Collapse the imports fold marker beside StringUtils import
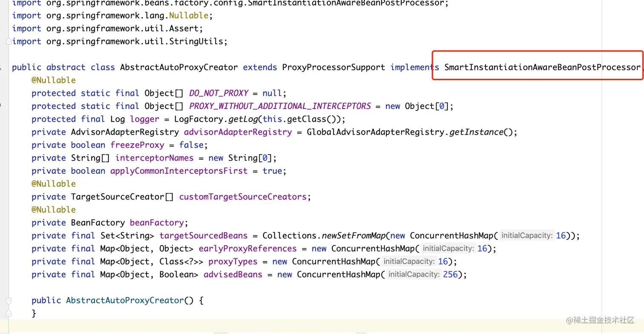This screenshot has height=334, width=644. pos(9,42)
